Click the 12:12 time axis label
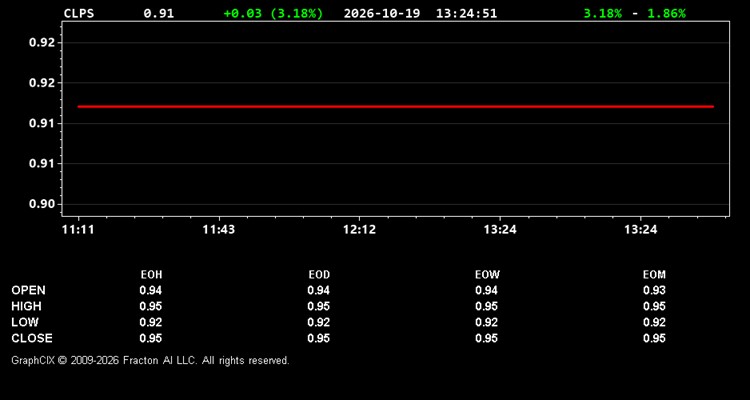This screenshot has width=750, height=400. click(359, 230)
